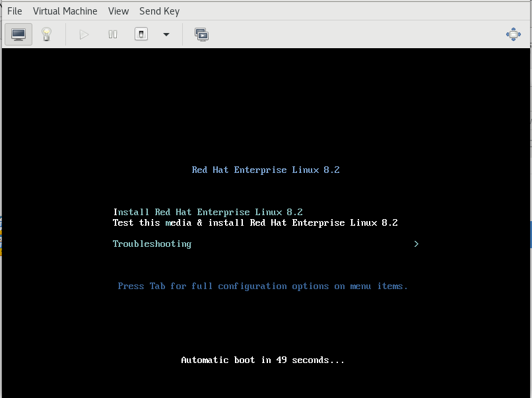Open virtual hardware details lightbulb
The width and height of the screenshot is (532, 398).
click(x=46, y=34)
